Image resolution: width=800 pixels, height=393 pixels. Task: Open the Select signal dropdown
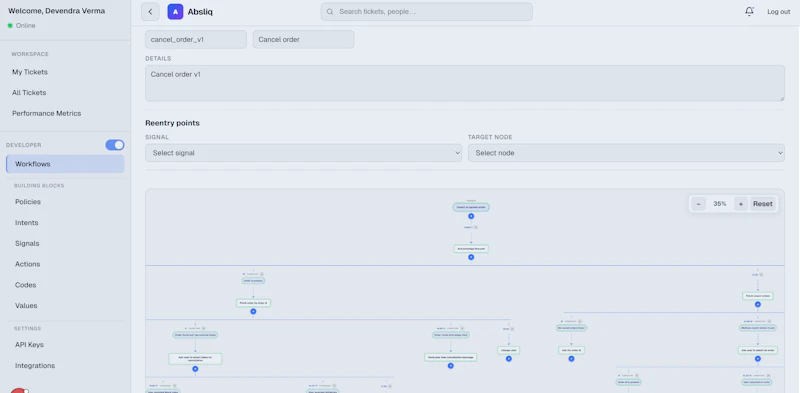[304, 153]
